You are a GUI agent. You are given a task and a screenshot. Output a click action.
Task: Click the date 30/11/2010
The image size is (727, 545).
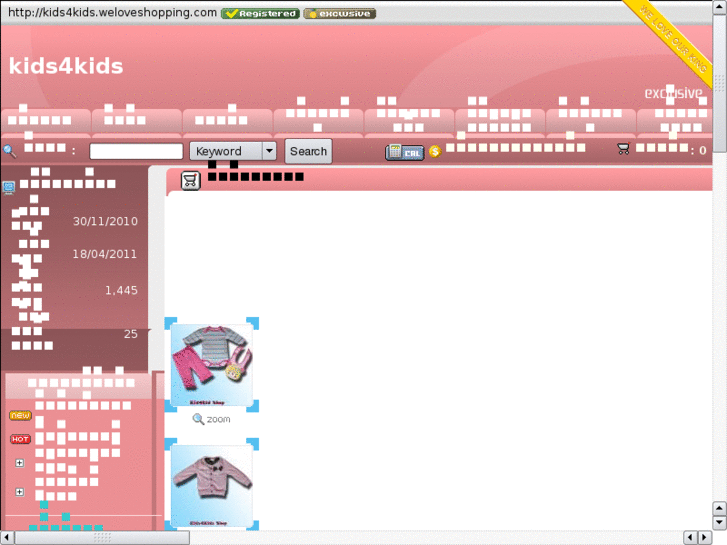(x=105, y=221)
